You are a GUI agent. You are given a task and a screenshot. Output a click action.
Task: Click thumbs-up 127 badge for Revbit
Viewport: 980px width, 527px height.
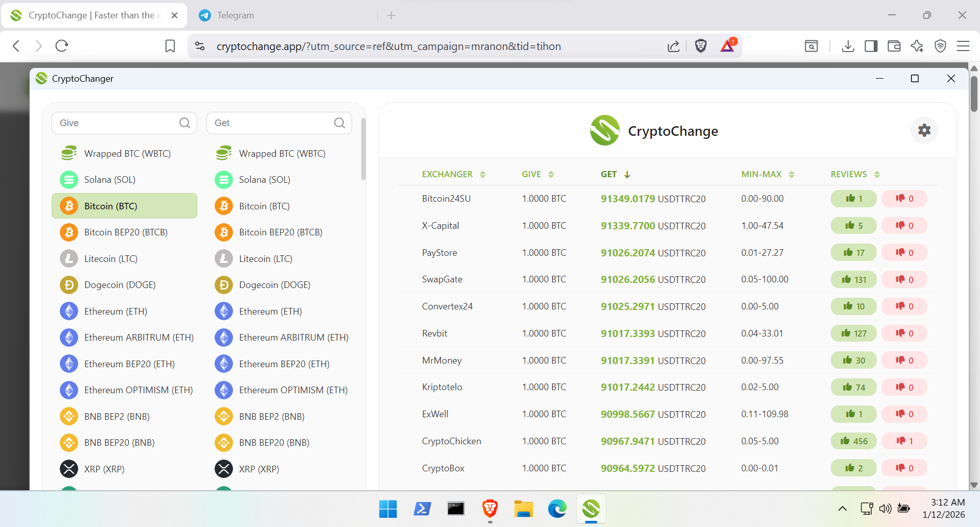(853, 333)
